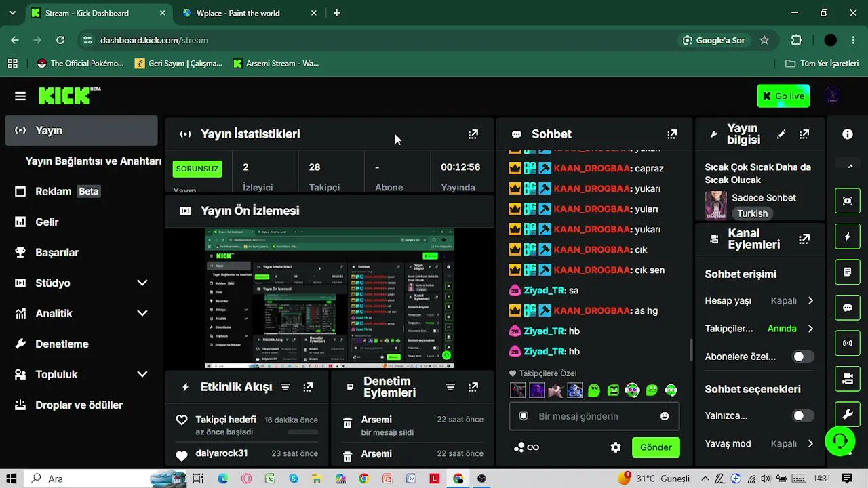Send the chat message with Gönder
868x488 pixels.
656,447
